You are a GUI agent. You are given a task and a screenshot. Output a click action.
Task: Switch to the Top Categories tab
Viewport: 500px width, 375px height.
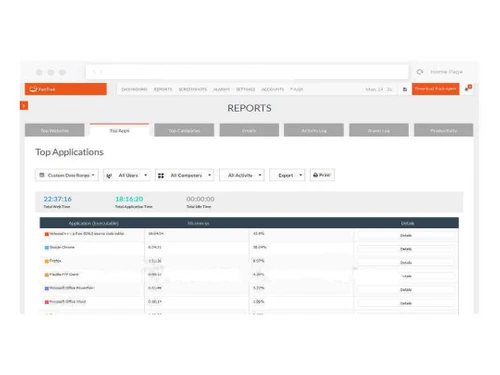tap(184, 130)
